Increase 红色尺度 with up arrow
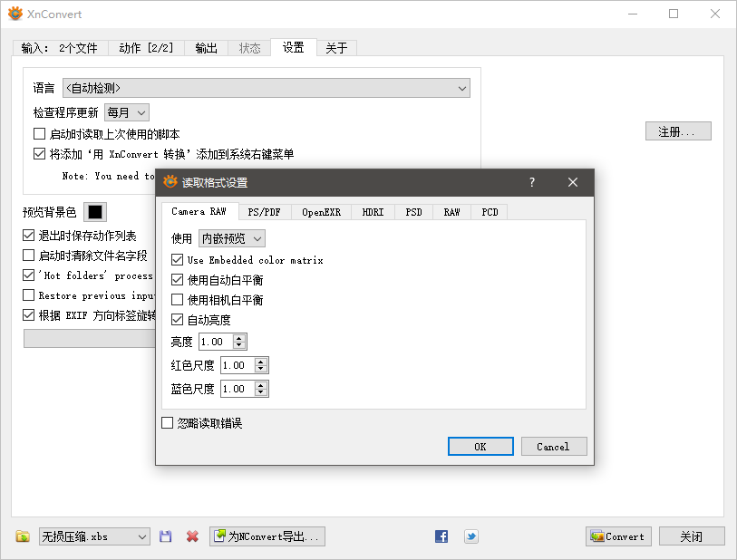The width and height of the screenshot is (737, 560). [x=261, y=362]
